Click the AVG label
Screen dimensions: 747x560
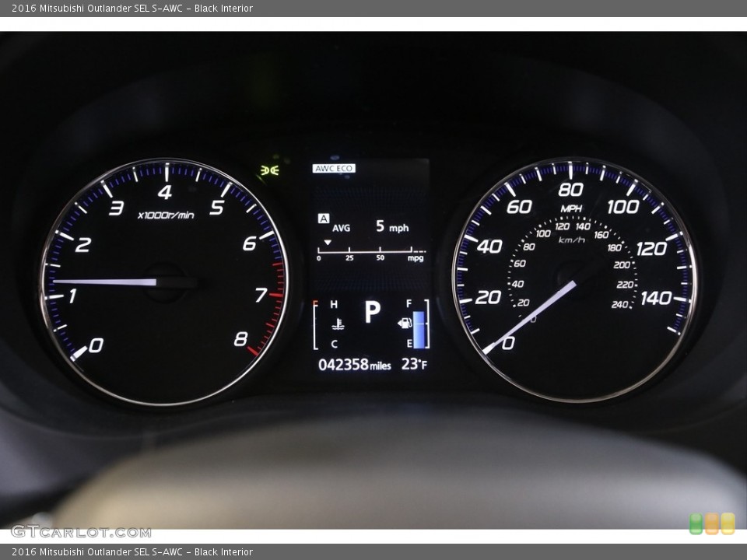click(341, 228)
